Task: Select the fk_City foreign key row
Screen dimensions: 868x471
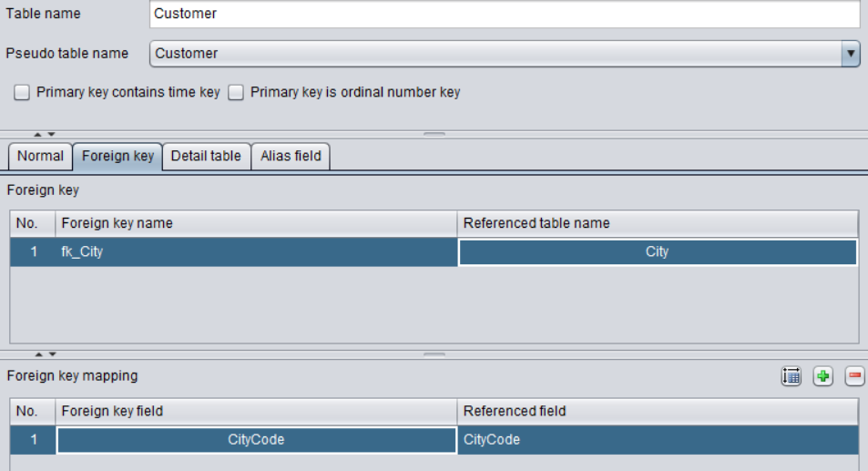Action: 434,251
